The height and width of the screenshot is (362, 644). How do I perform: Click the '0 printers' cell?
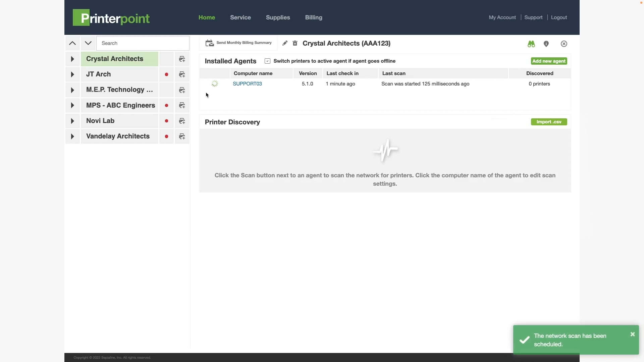[x=539, y=84]
